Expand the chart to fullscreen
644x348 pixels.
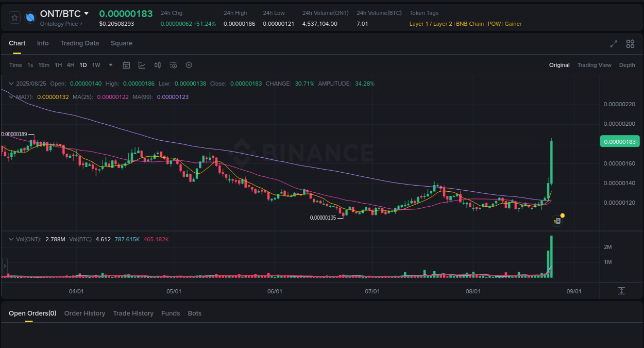click(614, 44)
